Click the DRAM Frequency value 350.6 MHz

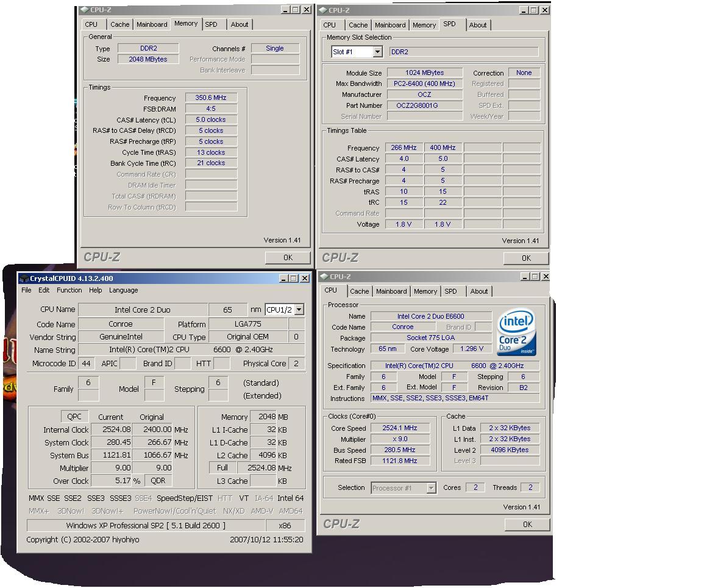tap(211, 97)
